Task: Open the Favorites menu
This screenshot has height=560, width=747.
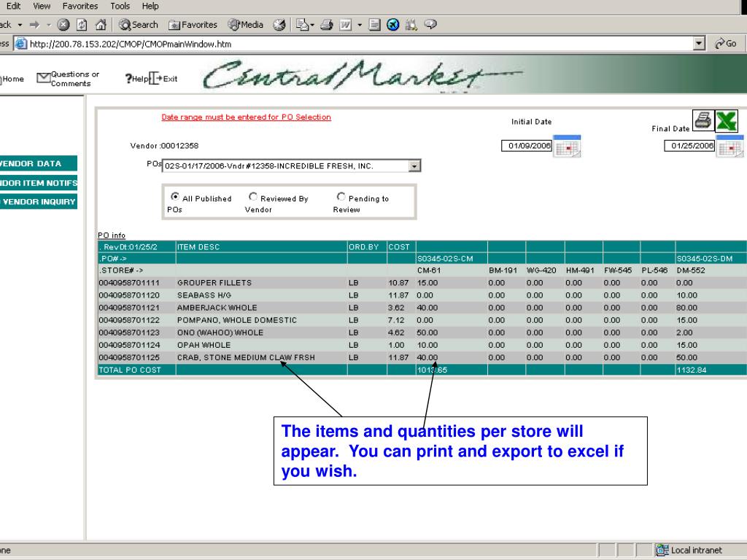Action: tap(80, 6)
